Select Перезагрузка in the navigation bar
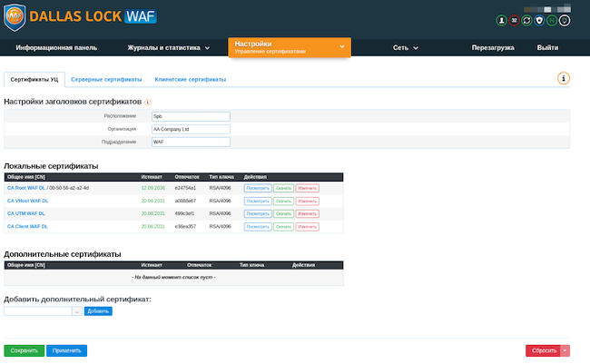Screen dimensions: 590x364 coord(493,48)
